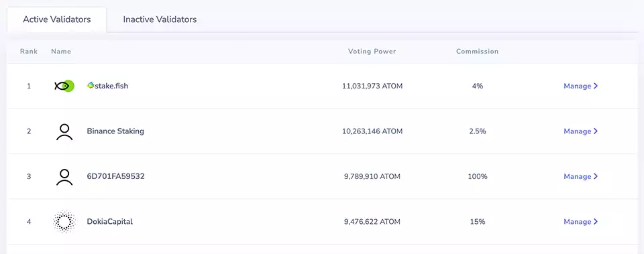Click small fish emoji beside stake.fish name
The width and height of the screenshot is (644, 254).
coord(91,86)
